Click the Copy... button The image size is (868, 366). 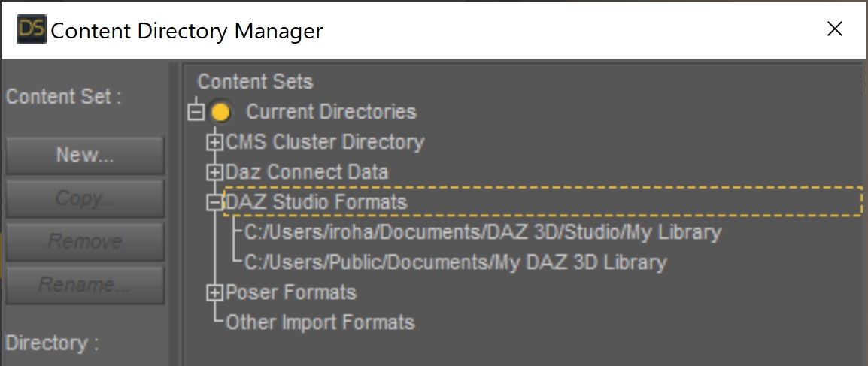[85, 198]
